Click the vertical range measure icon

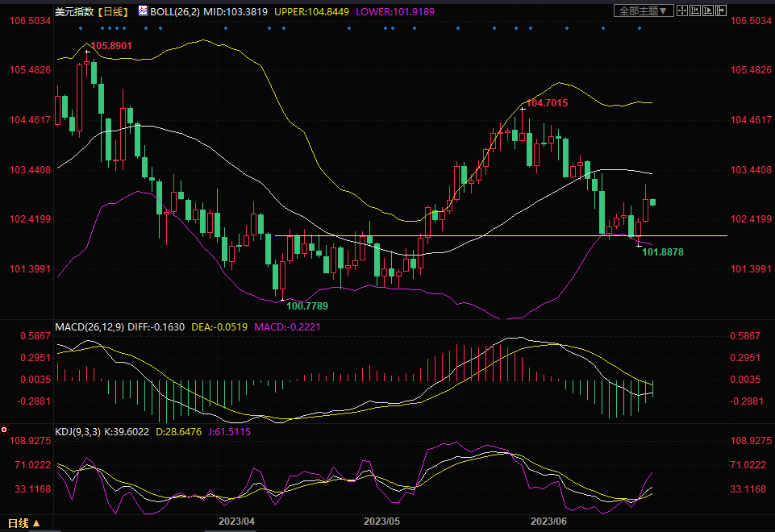coord(697,10)
